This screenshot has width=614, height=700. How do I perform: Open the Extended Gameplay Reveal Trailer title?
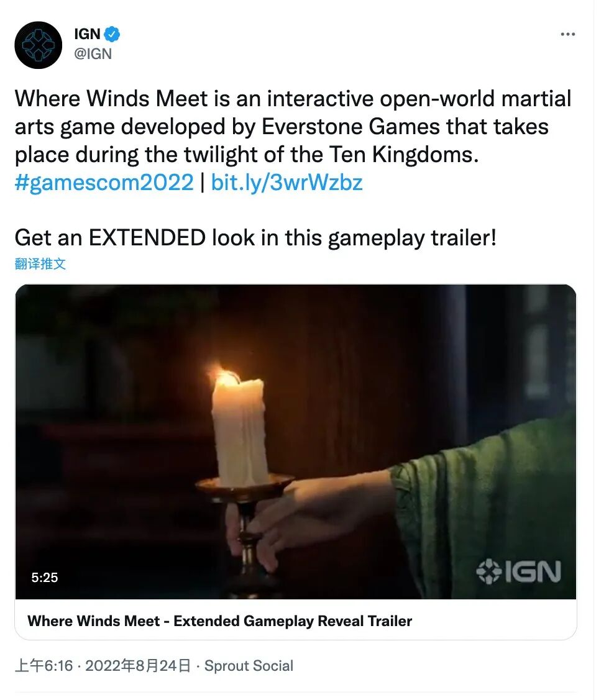point(220,621)
